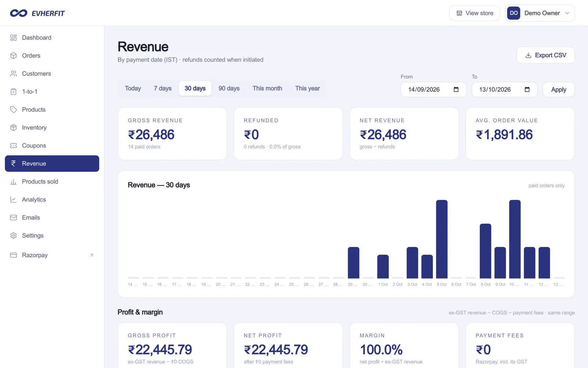Click the 'paid orders only' chart note
Image resolution: width=588 pixels, height=368 pixels.
point(546,185)
